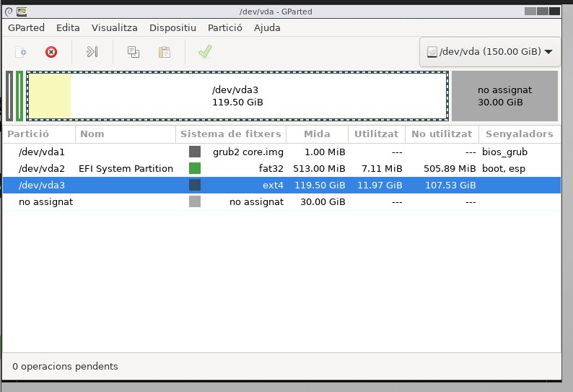Screen dimensions: 573x392
Task: Click the Mida column header
Action: pos(317,134)
